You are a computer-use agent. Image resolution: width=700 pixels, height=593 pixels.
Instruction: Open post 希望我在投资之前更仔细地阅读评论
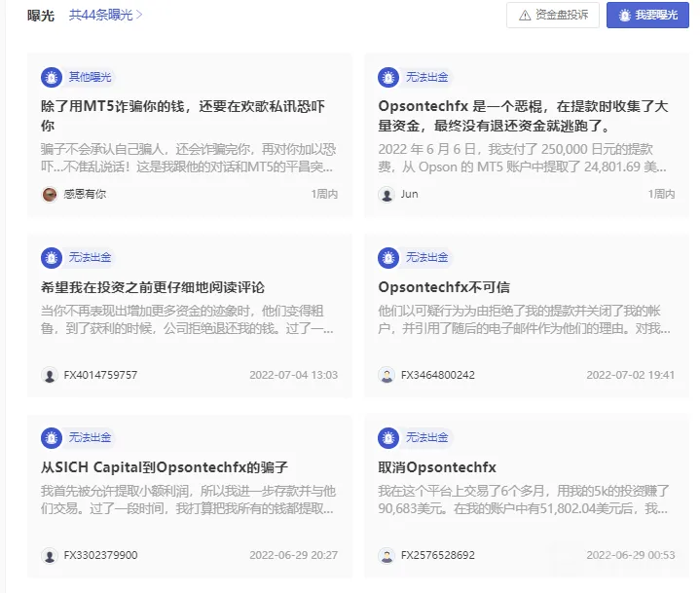click(153, 287)
